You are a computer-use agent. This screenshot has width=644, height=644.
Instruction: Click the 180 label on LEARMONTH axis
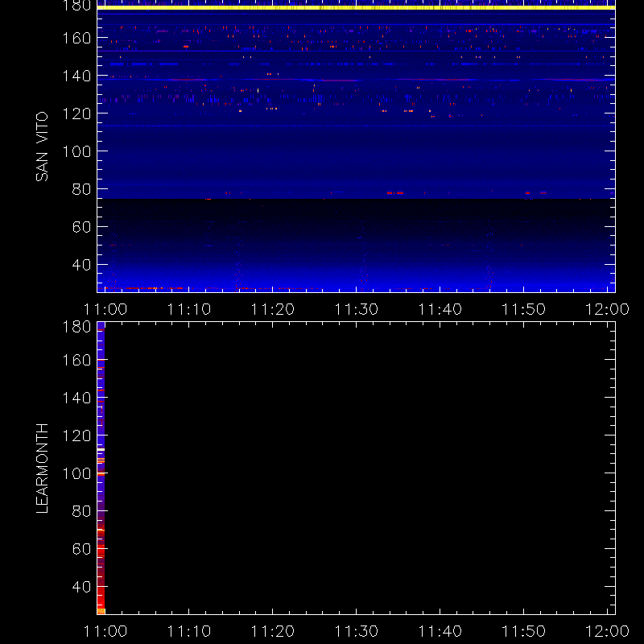pyautogui.click(x=76, y=327)
